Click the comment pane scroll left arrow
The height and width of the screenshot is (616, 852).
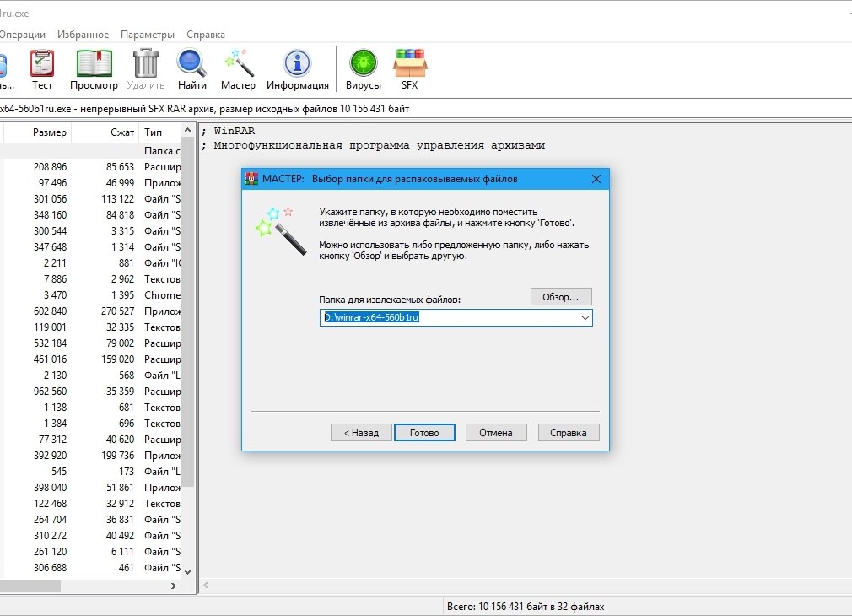click(x=206, y=586)
